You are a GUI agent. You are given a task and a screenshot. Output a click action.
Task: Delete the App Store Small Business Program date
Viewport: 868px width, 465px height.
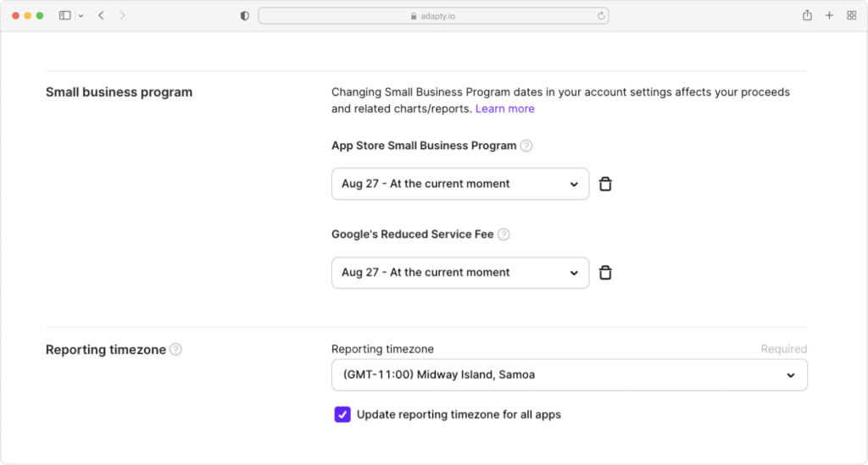[605, 184]
